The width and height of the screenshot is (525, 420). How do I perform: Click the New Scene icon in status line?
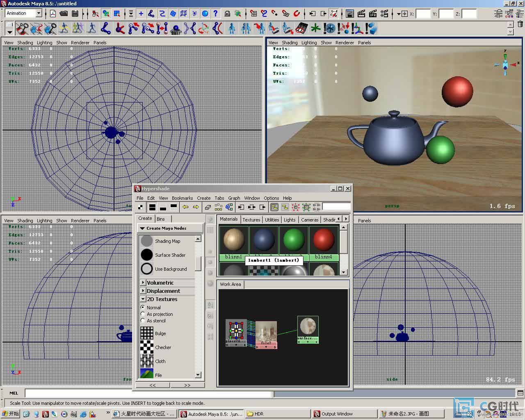(x=53, y=14)
